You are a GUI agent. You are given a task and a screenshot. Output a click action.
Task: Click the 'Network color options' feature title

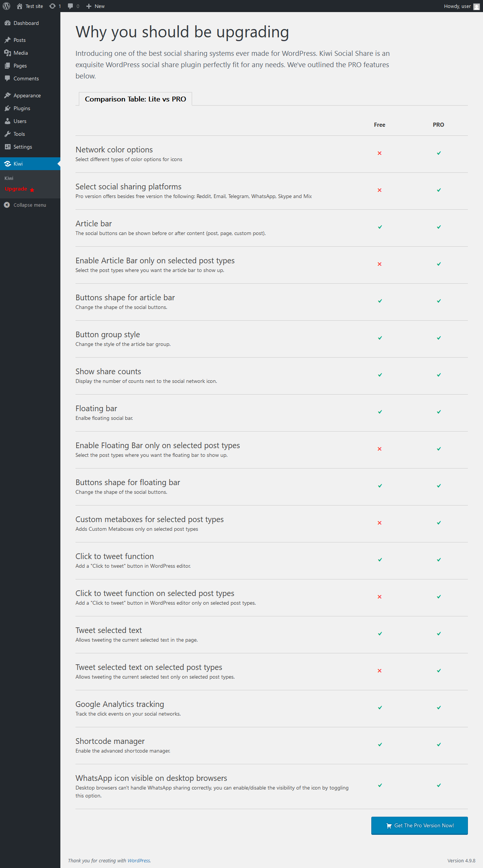point(114,150)
